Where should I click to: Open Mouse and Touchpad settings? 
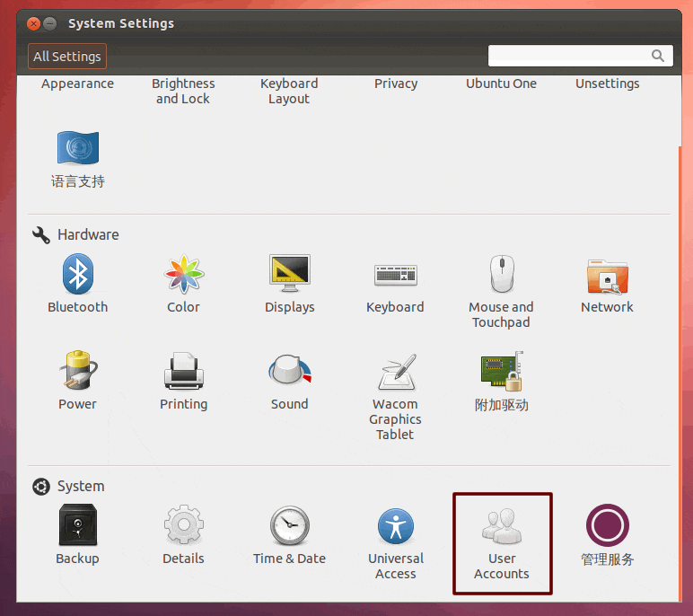501,275
